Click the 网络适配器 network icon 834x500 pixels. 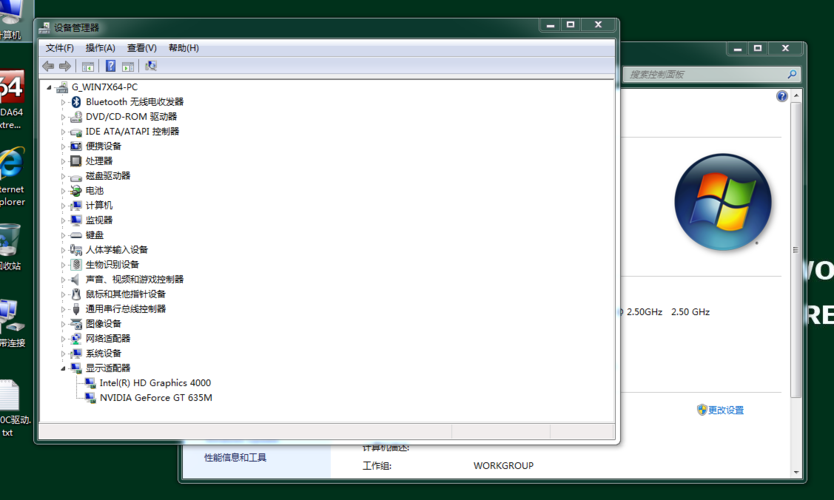click(76, 338)
